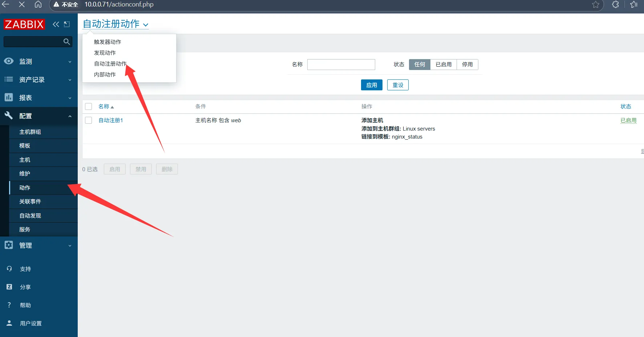This screenshot has height=337, width=644.
Task: Tick the select-all checkbox in table header
Action: (89, 106)
